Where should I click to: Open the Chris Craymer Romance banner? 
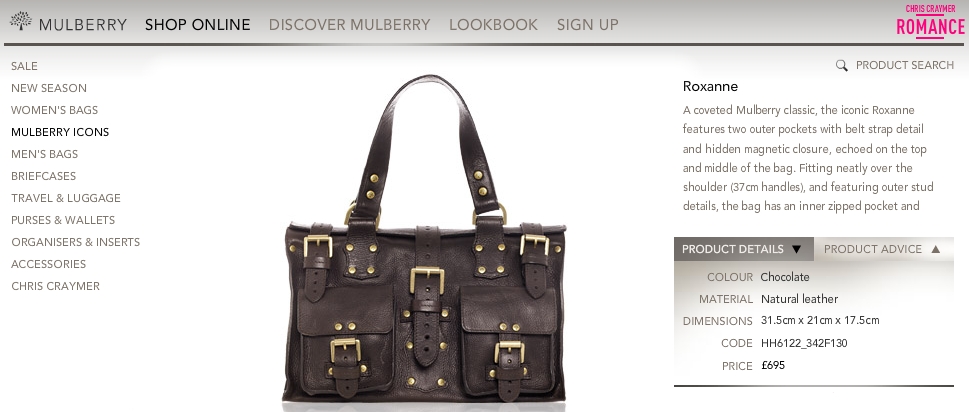pos(930,21)
